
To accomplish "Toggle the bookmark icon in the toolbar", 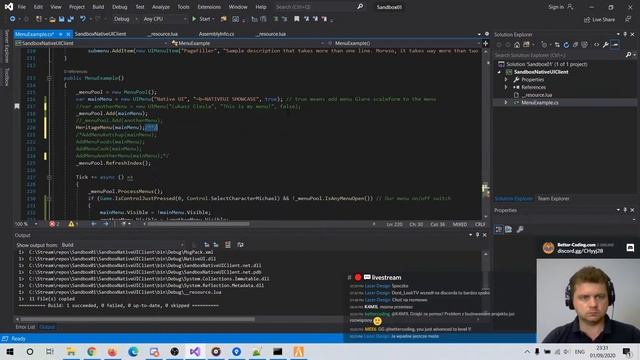I will click(x=297, y=19).
